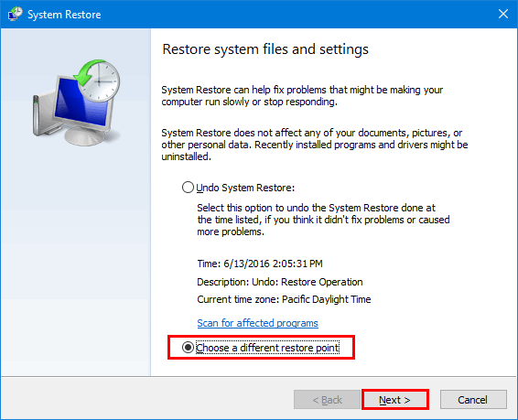Open Scan for affected programs link

click(257, 323)
